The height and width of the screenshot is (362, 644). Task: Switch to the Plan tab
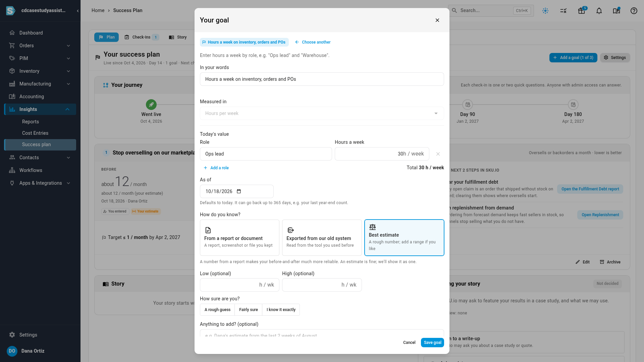pyautogui.click(x=106, y=37)
